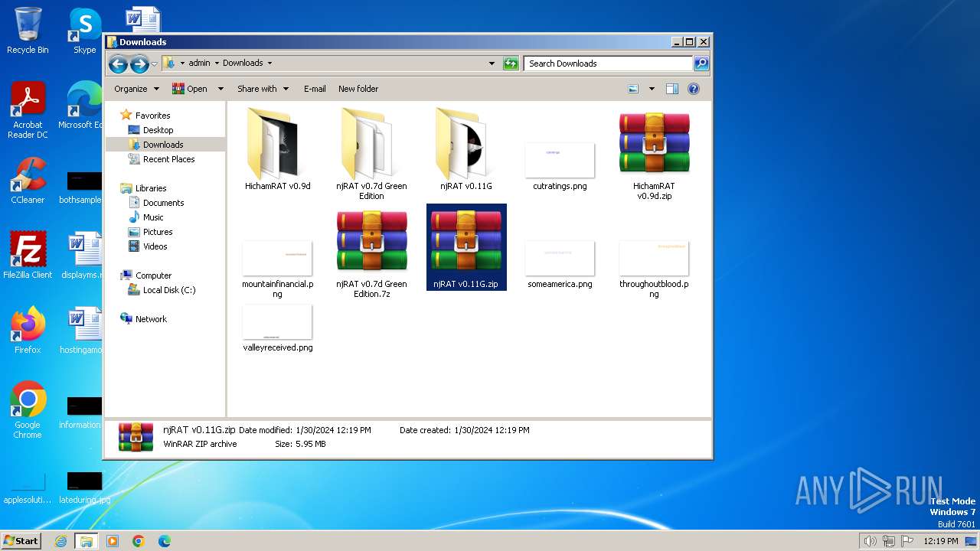980x551 pixels.
Task: Select the applesoluti... desktop file
Action: coord(28,490)
